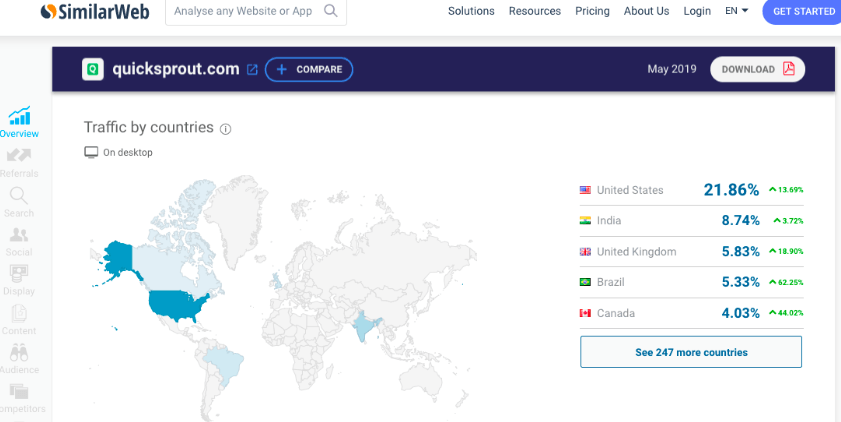Open the EN language dropdown
This screenshot has width=841, height=422.
tap(736, 11)
